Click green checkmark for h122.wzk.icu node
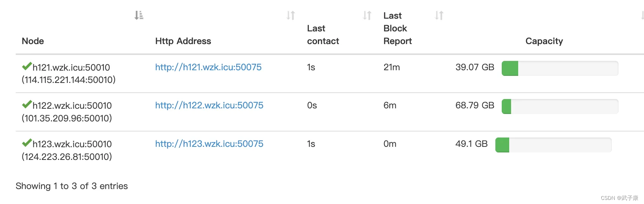The height and width of the screenshot is (204, 644). pos(27,105)
